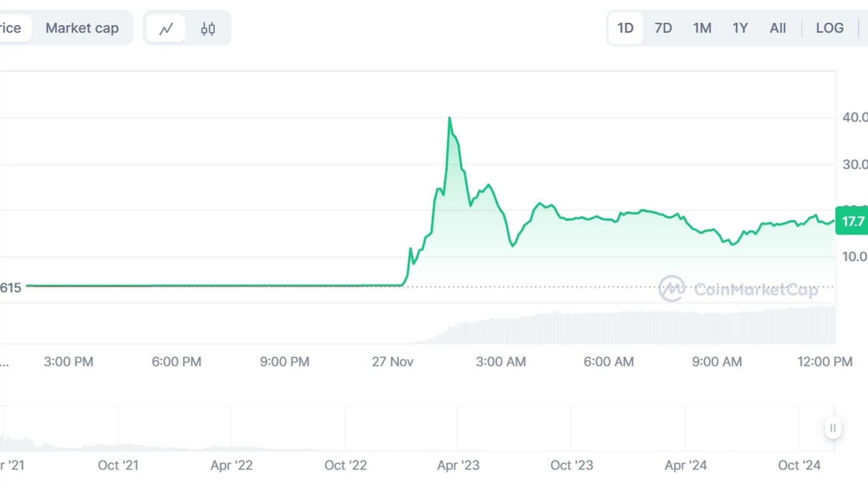Click the 3:00 PM axis label
The height and width of the screenshot is (488, 868).
click(x=68, y=362)
